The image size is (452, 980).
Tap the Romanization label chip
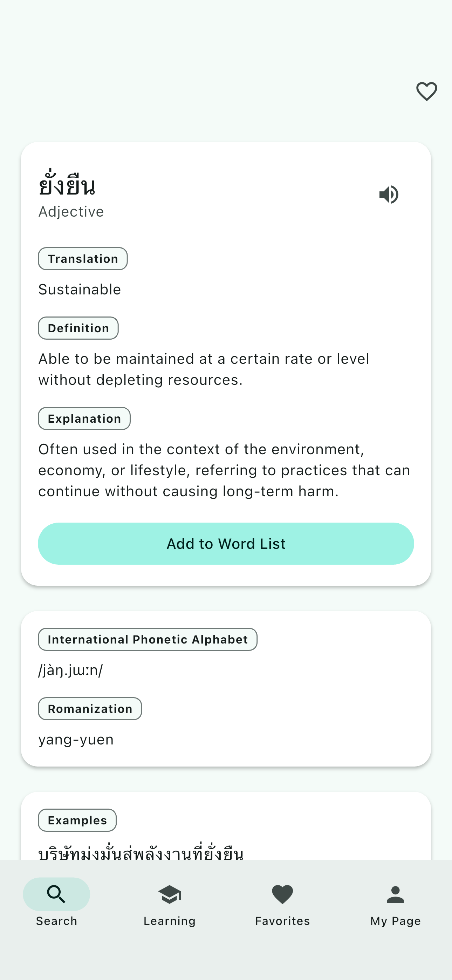[90, 709]
